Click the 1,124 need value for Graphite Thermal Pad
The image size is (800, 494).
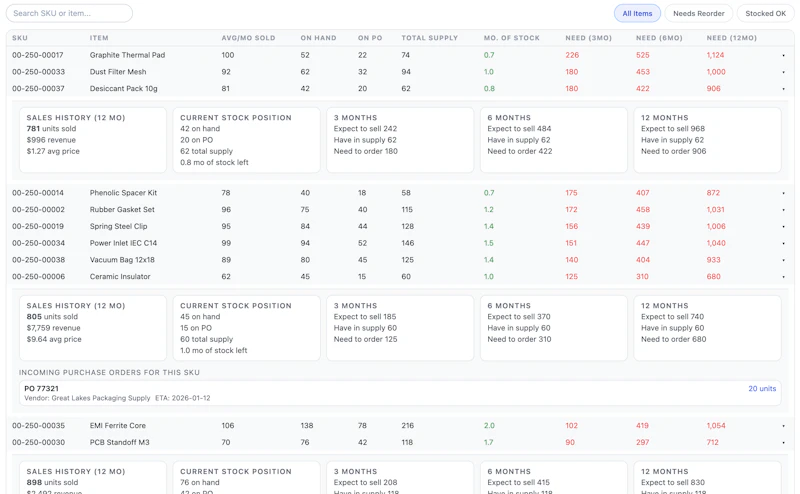coord(715,55)
